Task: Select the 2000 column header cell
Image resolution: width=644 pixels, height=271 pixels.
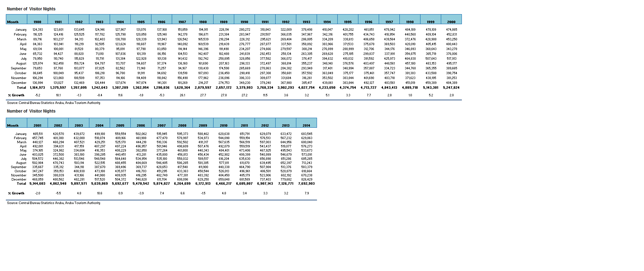Action: [x=451, y=22]
